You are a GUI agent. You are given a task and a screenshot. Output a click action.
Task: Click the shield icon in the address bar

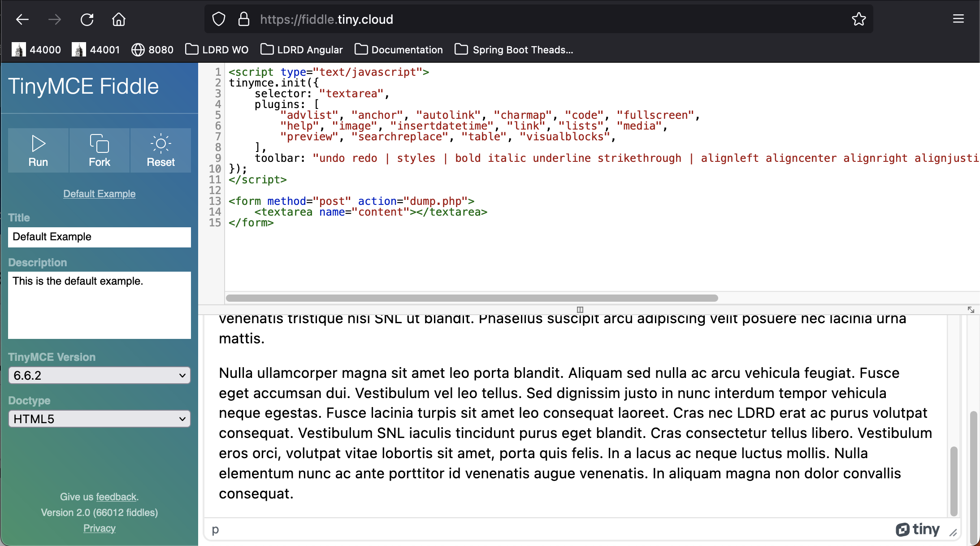(x=218, y=19)
